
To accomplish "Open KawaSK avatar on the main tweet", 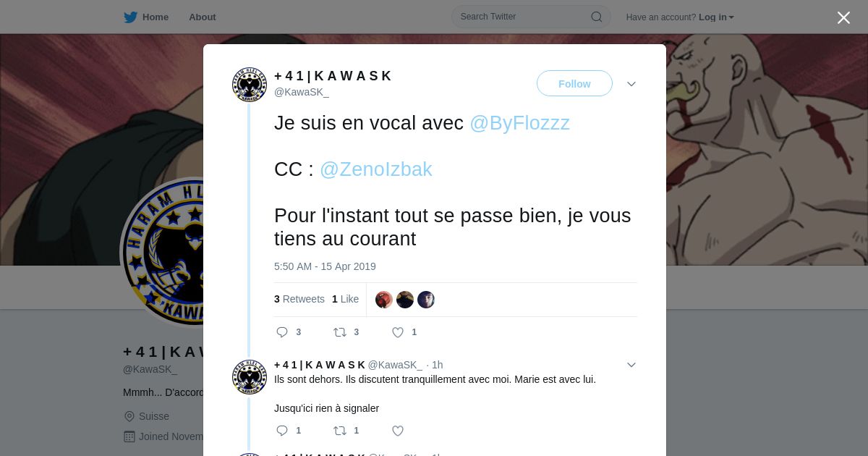I will coord(250,85).
